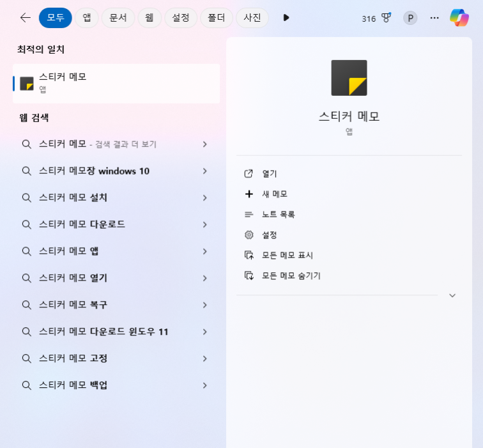
Task: Launch the Copilot icon
Action: (x=459, y=17)
